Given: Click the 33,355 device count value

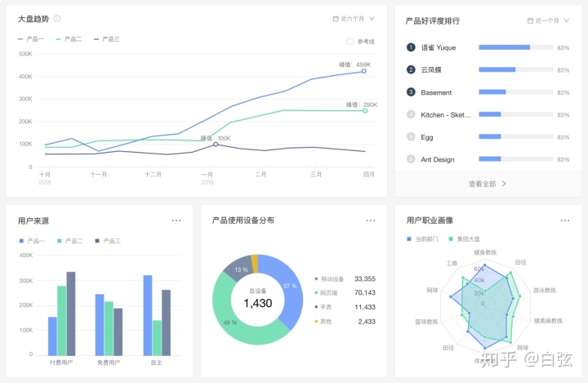Looking at the screenshot, I should click(365, 278).
